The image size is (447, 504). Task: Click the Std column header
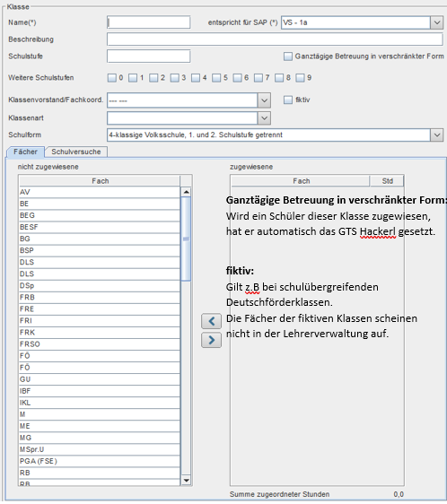[x=387, y=181]
